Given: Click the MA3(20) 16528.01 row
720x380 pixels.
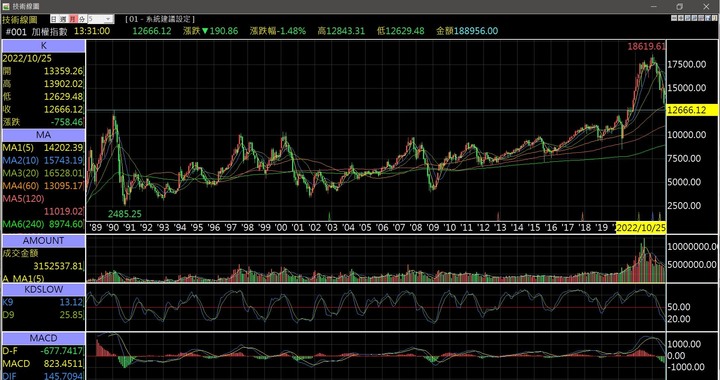Looking at the screenshot, I should [43, 173].
